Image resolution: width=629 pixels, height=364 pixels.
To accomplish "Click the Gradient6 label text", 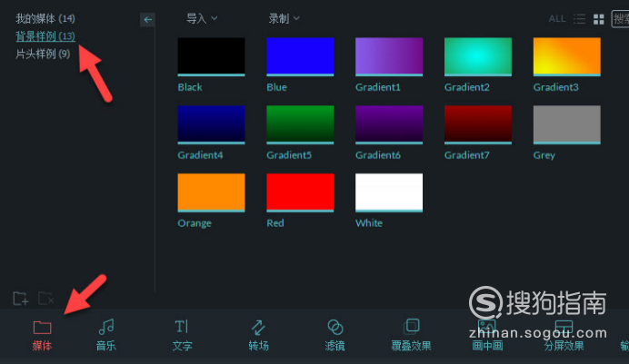I will 378,155.
